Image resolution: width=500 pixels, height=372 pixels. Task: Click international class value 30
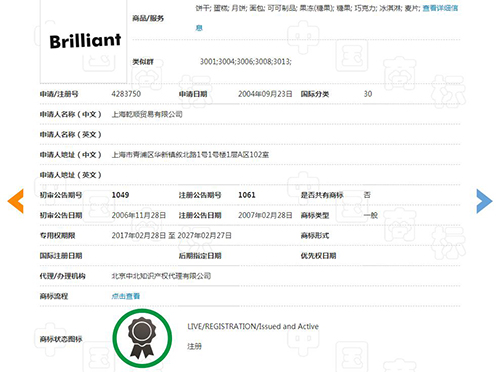[368, 94]
